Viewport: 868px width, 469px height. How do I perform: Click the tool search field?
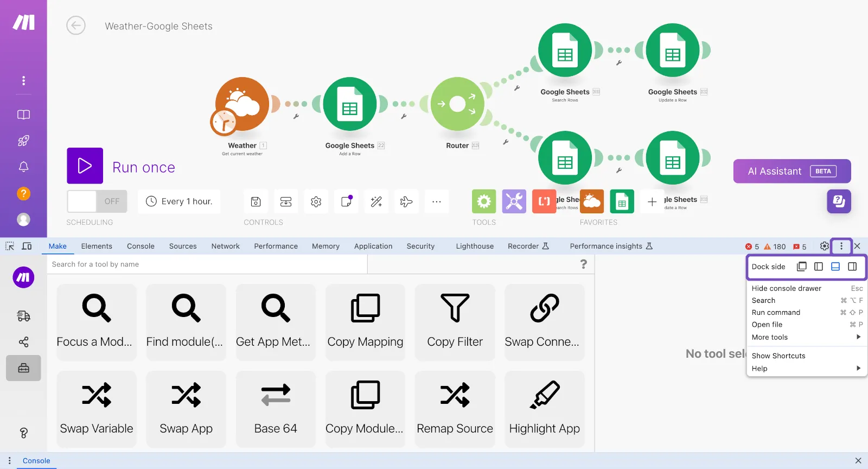[x=207, y=264]
